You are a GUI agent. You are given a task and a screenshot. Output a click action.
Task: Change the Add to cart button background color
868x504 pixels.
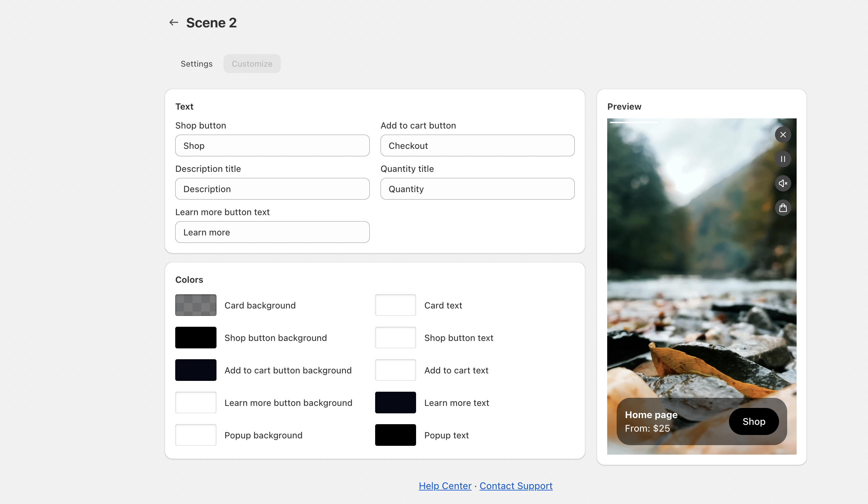pos(196,370)
